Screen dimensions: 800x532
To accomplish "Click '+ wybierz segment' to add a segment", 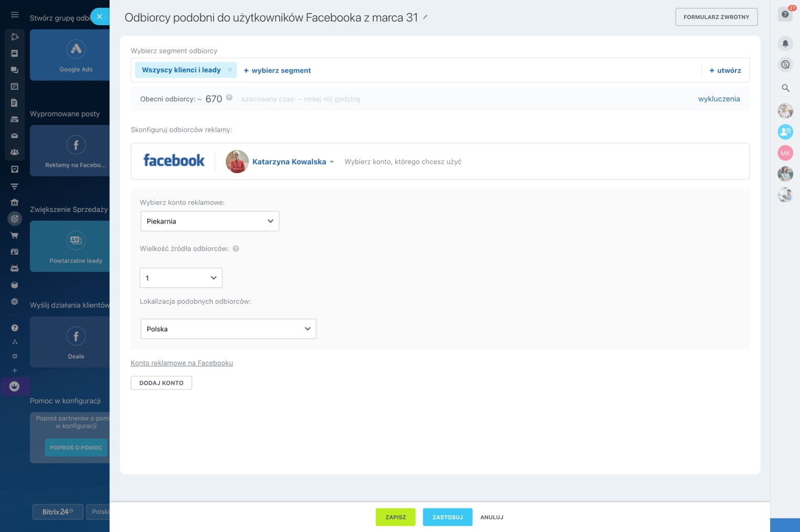I will coord(277,70).
